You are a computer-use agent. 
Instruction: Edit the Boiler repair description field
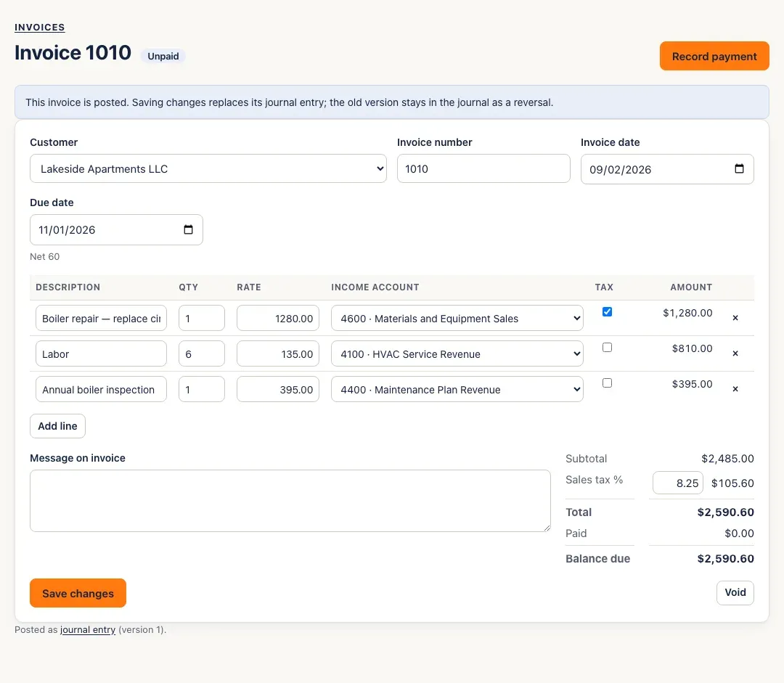click(101, 318)
